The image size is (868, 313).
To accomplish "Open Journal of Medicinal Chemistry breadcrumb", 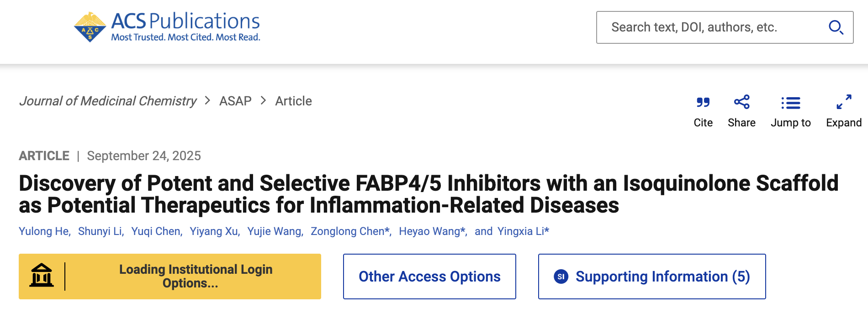I will tap(108, 101).
